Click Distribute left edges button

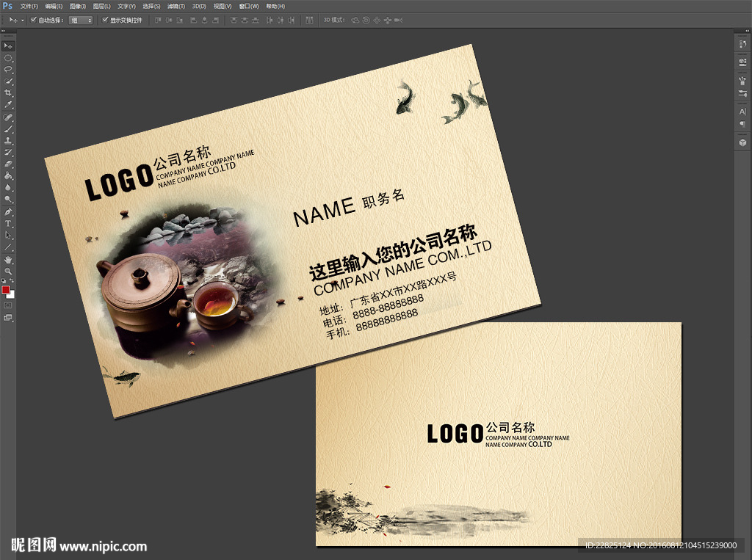270,20
